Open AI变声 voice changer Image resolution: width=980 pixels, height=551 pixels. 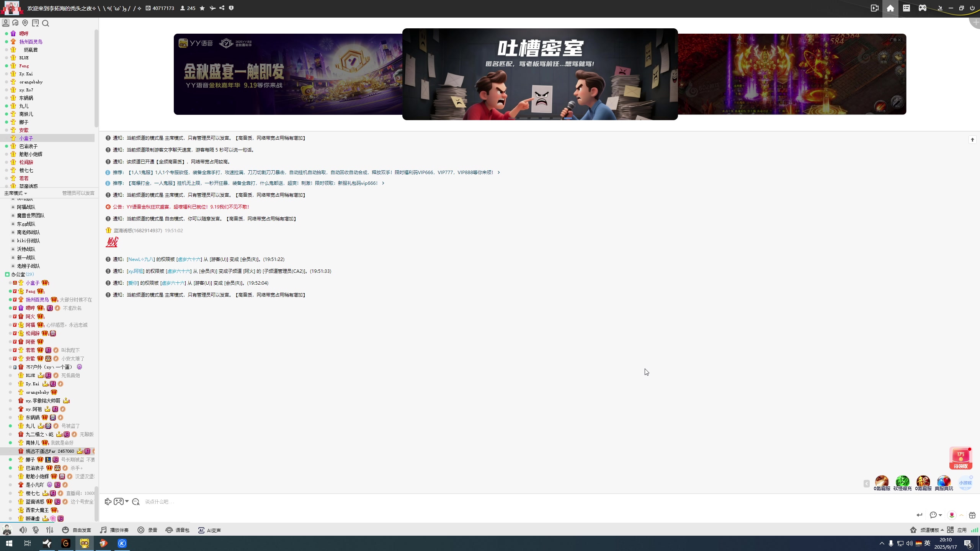pos(209,530)
